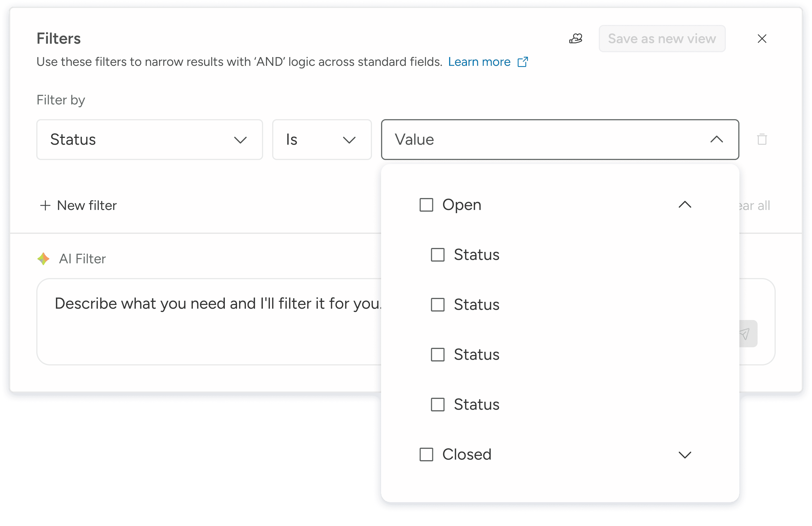Click the trash icon to delete filter

(x=762, y=139)
